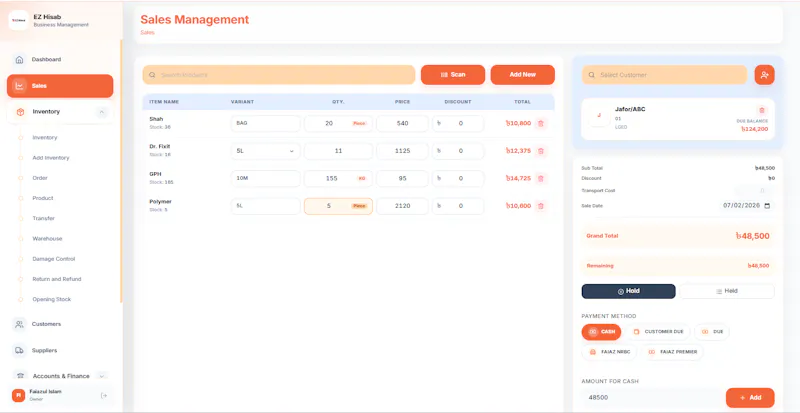Click the Shah price field 540
The width and height of the screenshot is (800, 413).
coord(402,124)
